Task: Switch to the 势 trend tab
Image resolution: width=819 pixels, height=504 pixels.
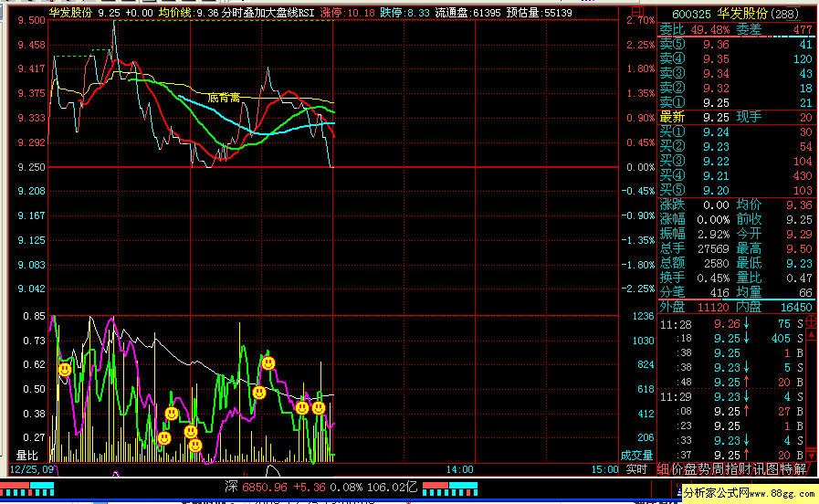Action: click(704, 469)
